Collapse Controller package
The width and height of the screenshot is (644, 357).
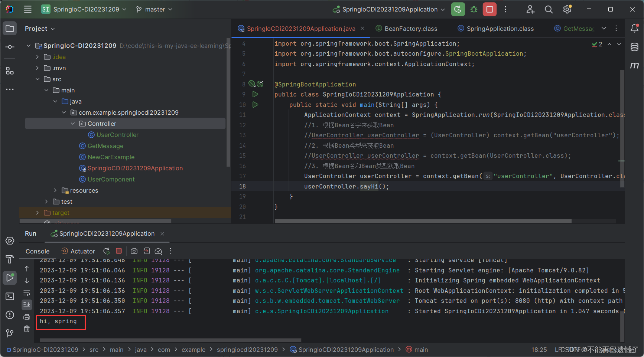(73, 124)
